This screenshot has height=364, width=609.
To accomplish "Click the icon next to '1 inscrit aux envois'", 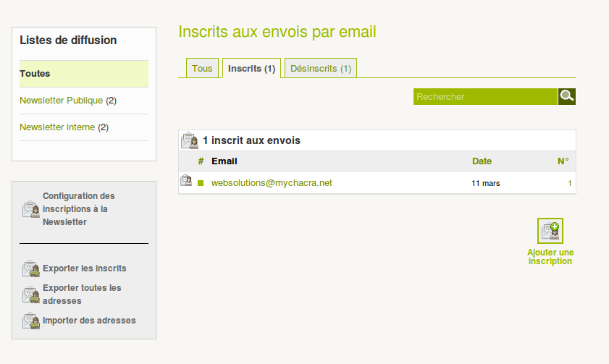I will pos(189,140).
